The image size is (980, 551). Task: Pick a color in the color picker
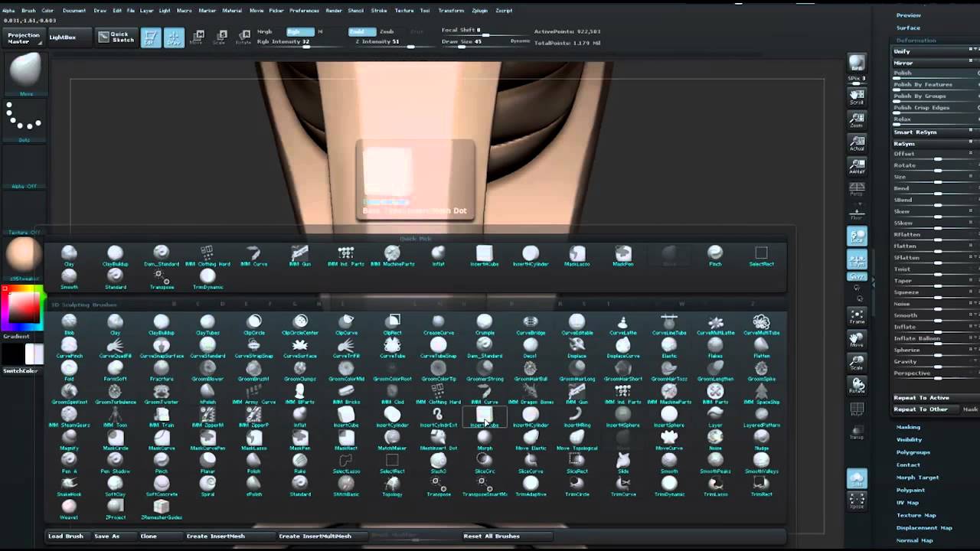(x=24, y=308)
